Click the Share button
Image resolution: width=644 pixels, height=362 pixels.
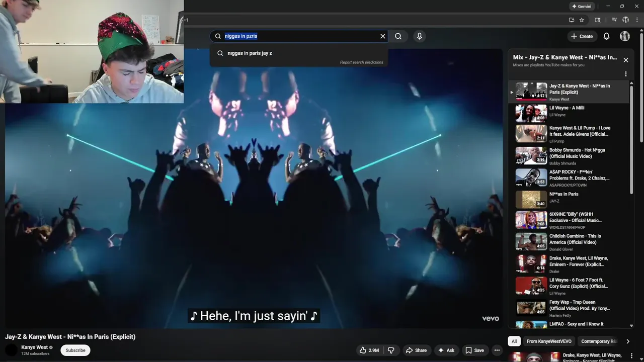(416, 350)
